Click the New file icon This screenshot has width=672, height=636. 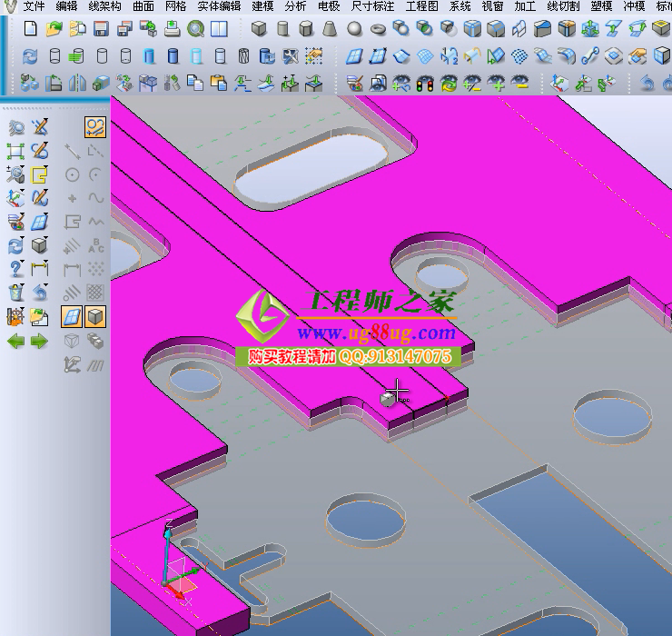tap(30, 29)
